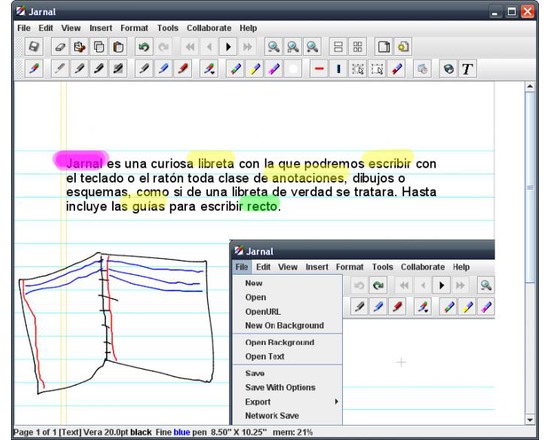Image resolution: width=550 pixels, height=440 pixels.
Task: Click the grayed Redo icon in the main toolbar
Action: coord(163,47)
